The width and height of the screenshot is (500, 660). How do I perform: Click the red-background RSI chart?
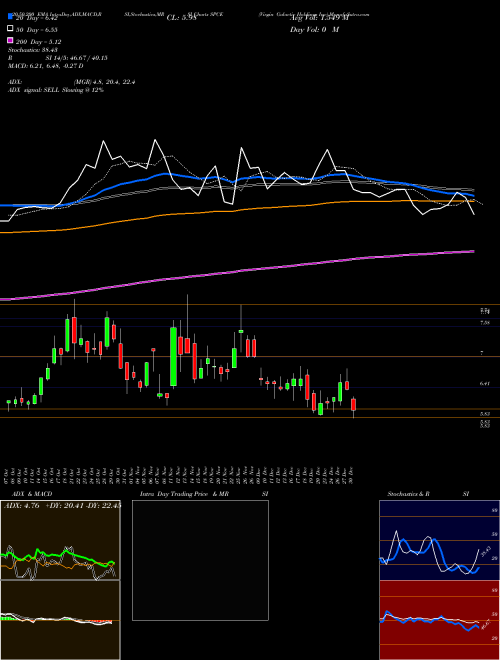click(439, 620)
